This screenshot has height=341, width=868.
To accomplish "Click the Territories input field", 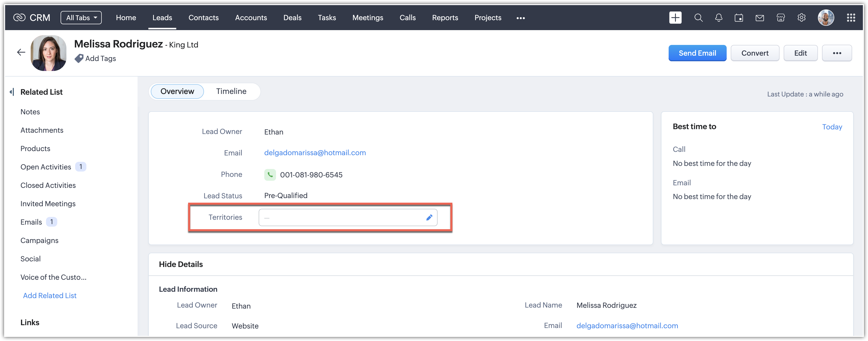I will click(340, 217).
